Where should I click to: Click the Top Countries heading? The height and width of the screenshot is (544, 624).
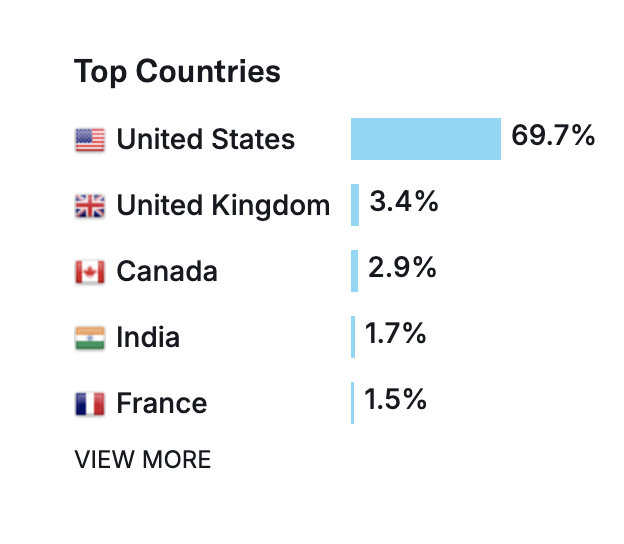point(177,72)
